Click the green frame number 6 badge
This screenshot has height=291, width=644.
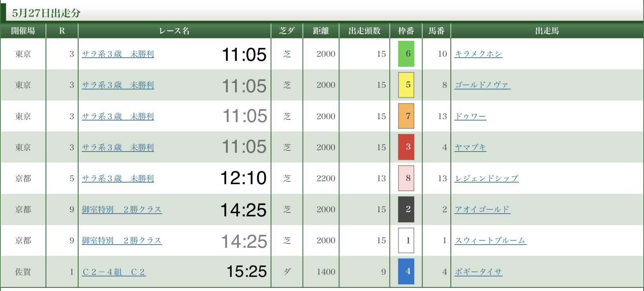(406, 54)
